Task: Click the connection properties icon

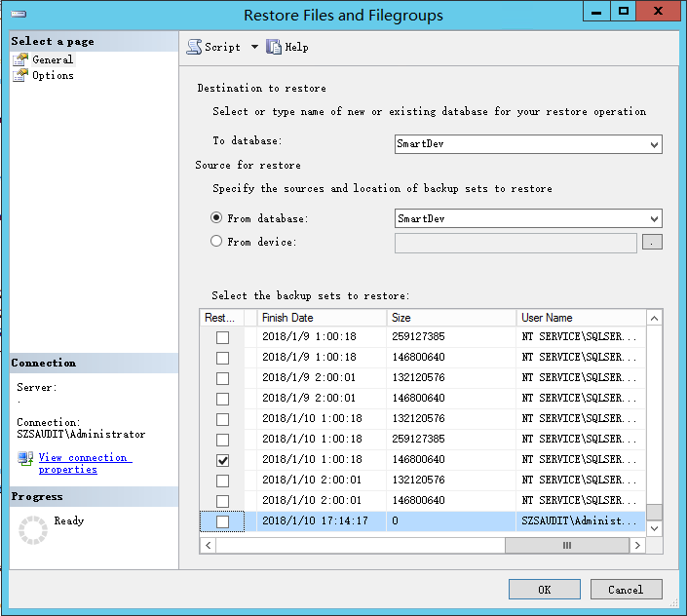Action: 25,458
